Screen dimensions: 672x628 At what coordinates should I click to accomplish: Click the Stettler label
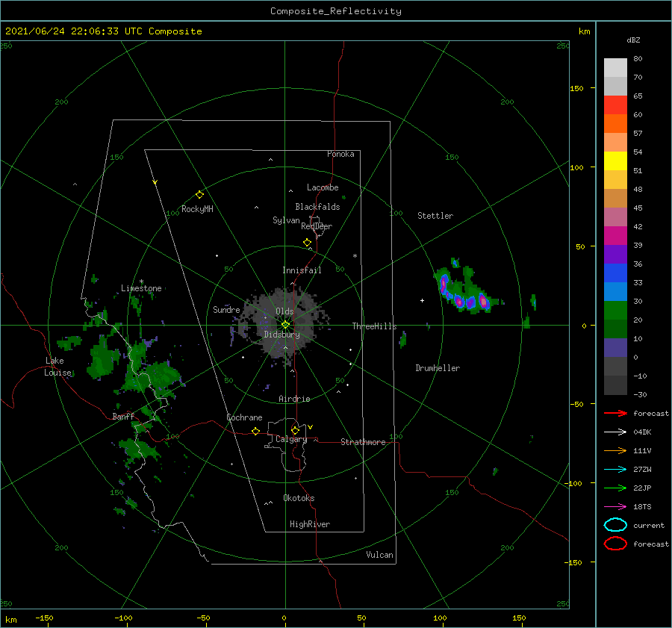pyautogui.click(x=435, y=216)
